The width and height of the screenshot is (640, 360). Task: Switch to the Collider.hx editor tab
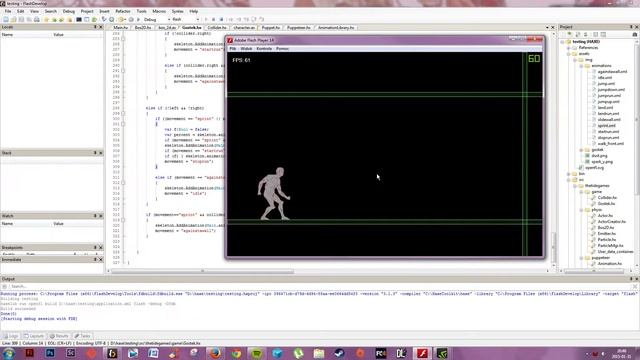[x=217, y=28]
